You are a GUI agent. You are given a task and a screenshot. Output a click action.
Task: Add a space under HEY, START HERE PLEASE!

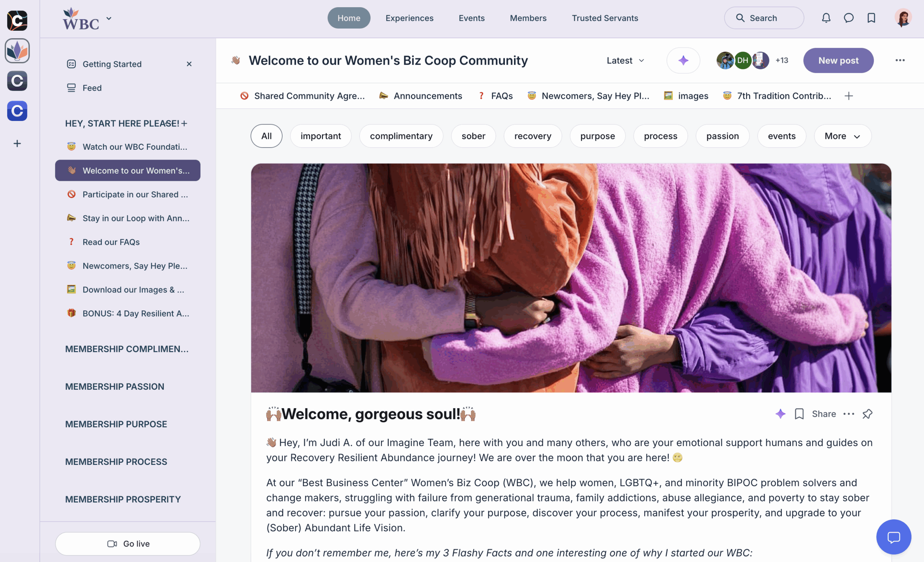click(x=184, y=123)
